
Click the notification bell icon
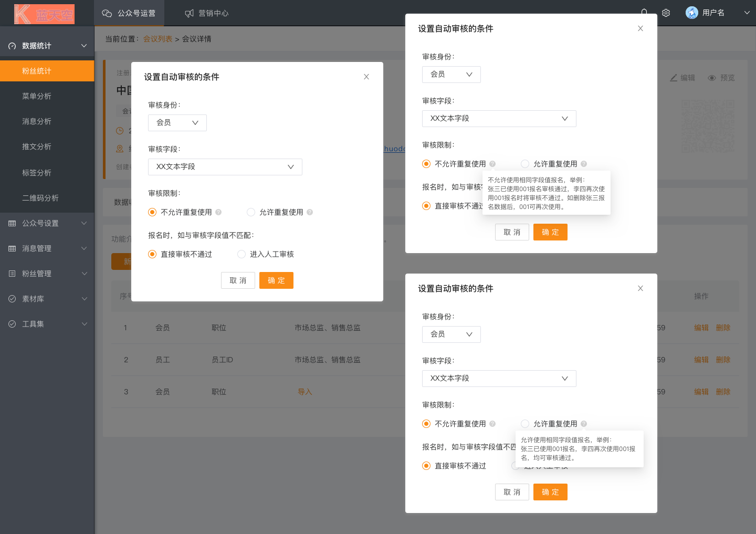pyautogui.click(x=644, y=12)
